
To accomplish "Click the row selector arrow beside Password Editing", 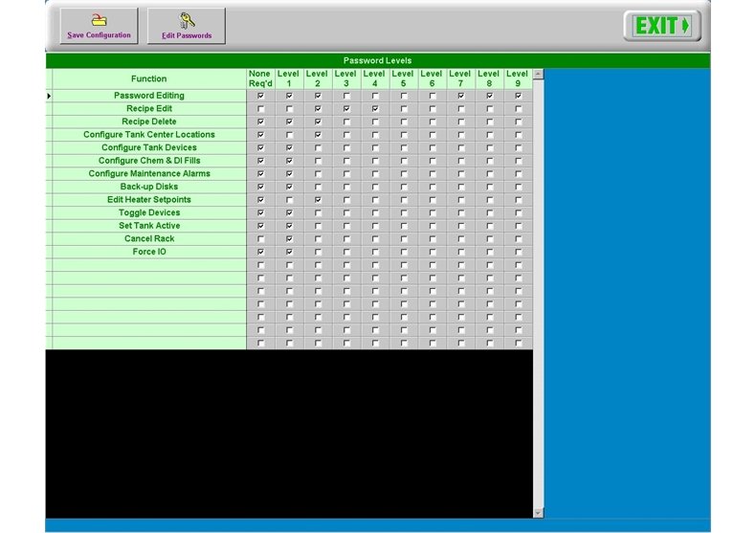I will [x=49, y=96].
